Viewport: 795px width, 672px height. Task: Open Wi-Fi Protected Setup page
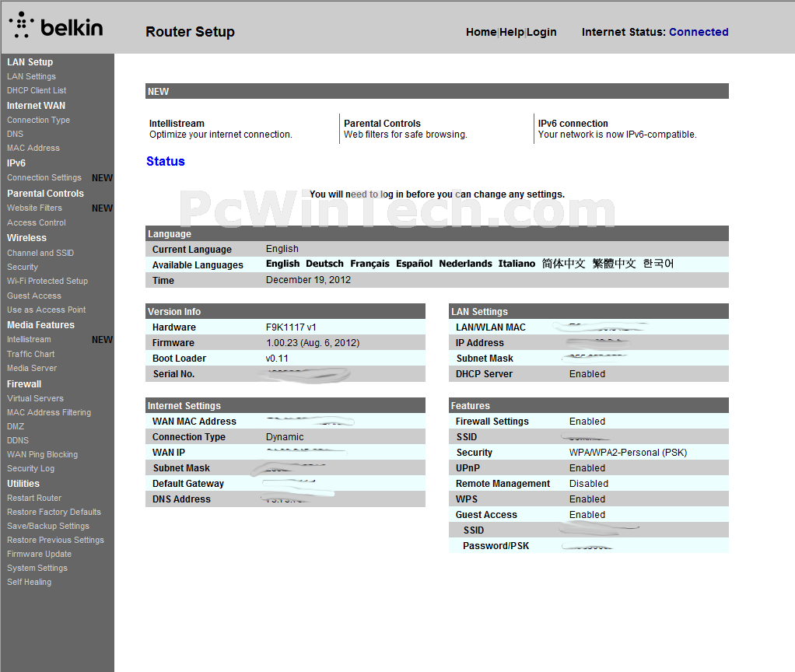coord(47,281)
